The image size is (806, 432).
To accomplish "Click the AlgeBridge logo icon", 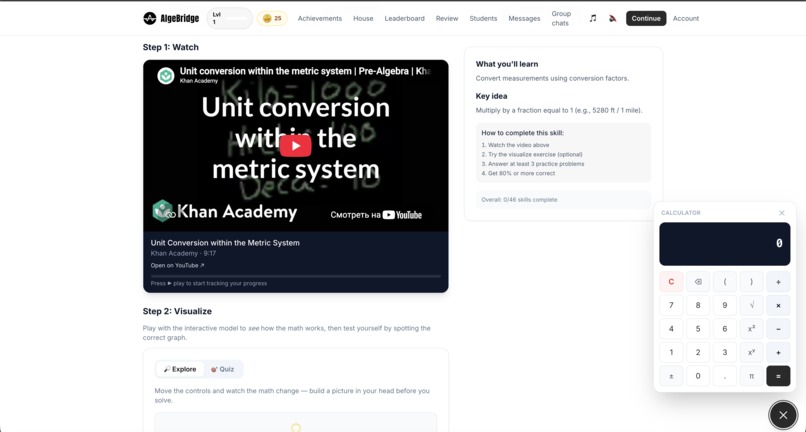I will (x=150, y=19).
